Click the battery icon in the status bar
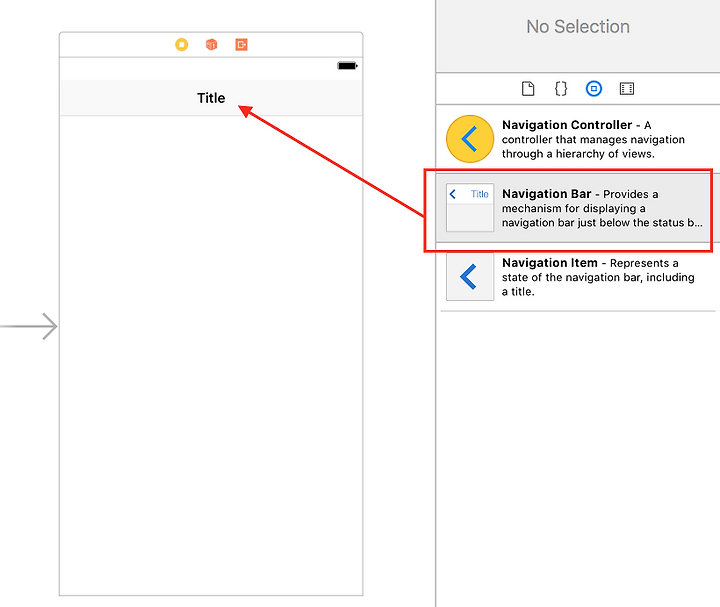This screenshot has width=720, height=607. click(x=347, y=66)
